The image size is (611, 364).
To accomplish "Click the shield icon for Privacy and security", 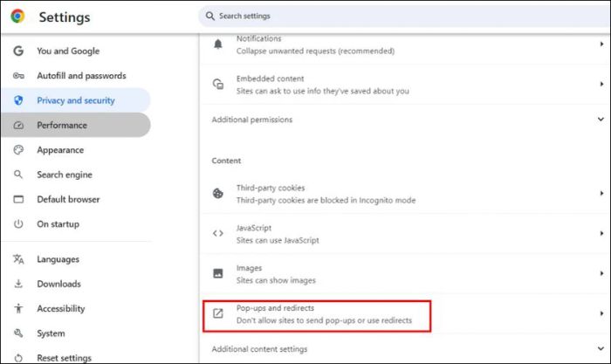I will [x=18, y=100].
